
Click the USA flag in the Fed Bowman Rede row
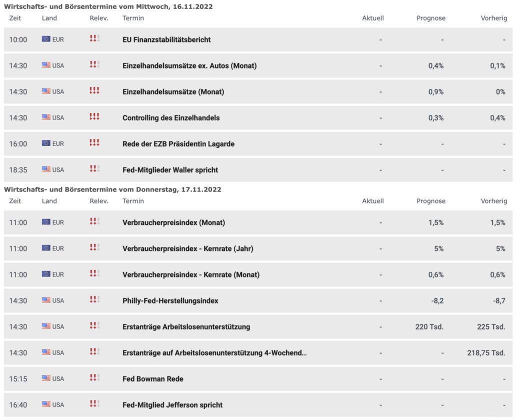[46, 378]
